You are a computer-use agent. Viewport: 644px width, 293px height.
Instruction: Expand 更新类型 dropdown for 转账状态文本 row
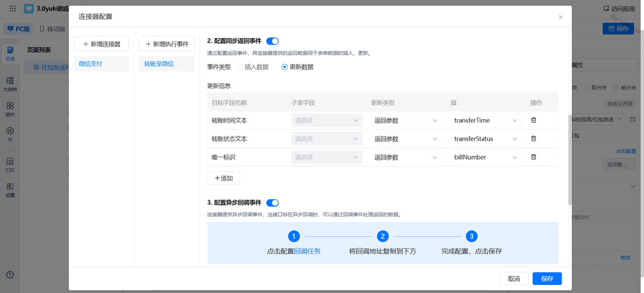(x=406, y=139)
